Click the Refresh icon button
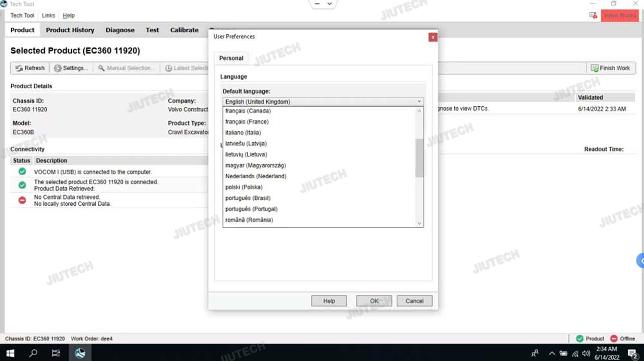Viewport: 644px width, 361px height. tap(30, 68)
